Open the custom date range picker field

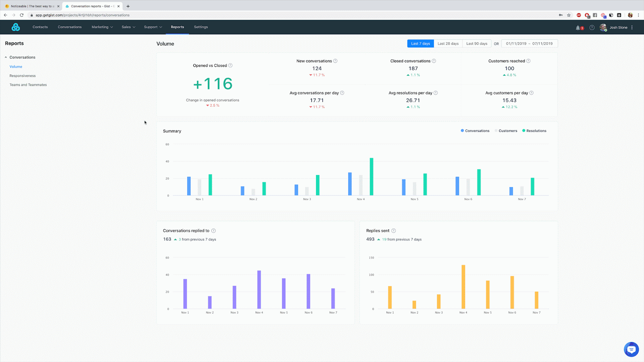coord(530,43)
